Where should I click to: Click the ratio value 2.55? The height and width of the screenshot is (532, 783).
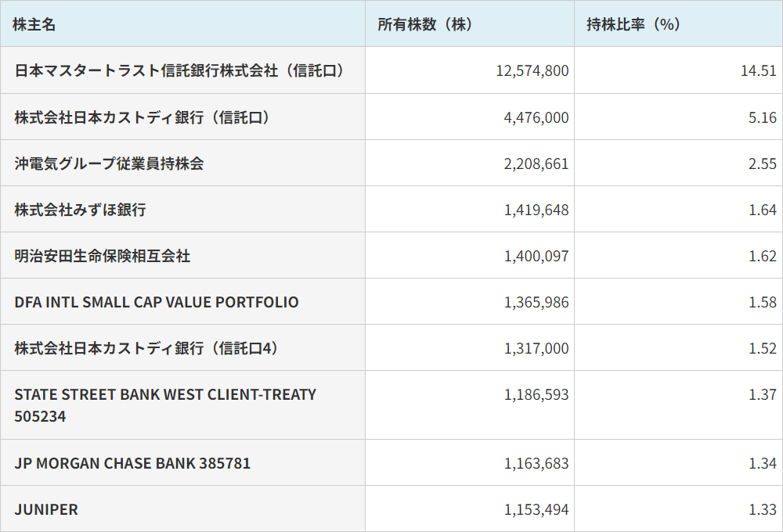click(762, 164)
